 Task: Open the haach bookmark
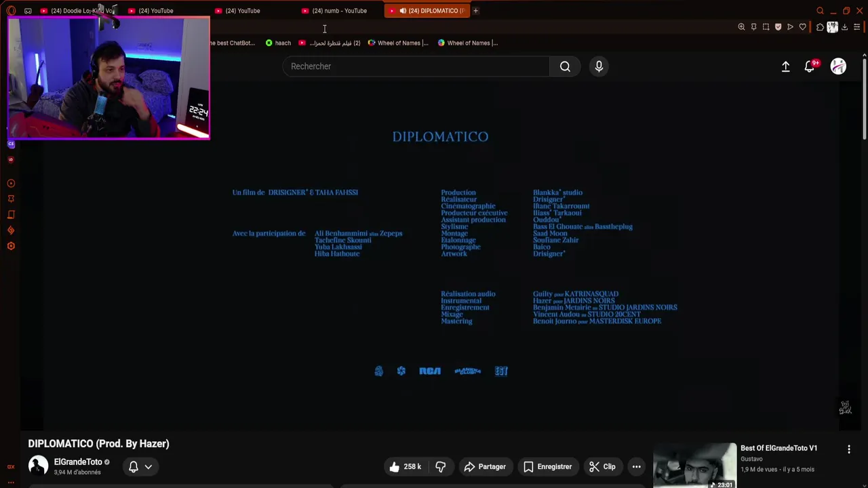click(278, 43)
